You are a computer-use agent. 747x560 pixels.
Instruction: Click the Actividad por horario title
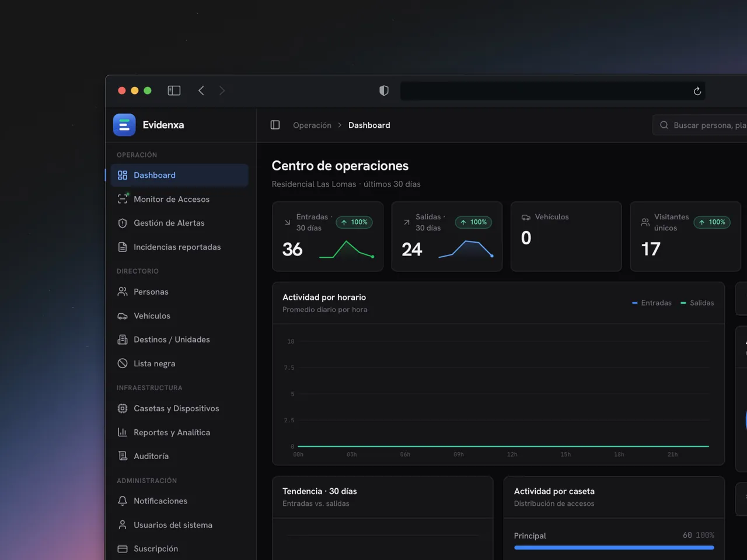(x=324, y=297)
